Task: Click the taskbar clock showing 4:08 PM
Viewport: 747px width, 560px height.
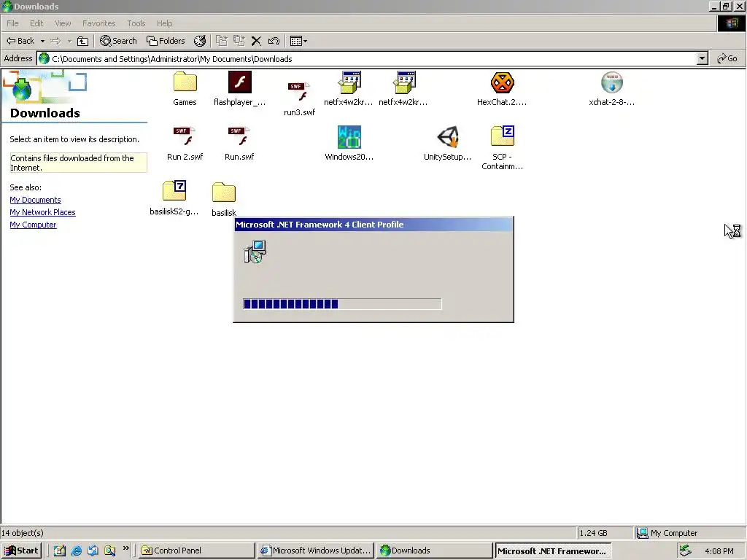Action: 719,551
